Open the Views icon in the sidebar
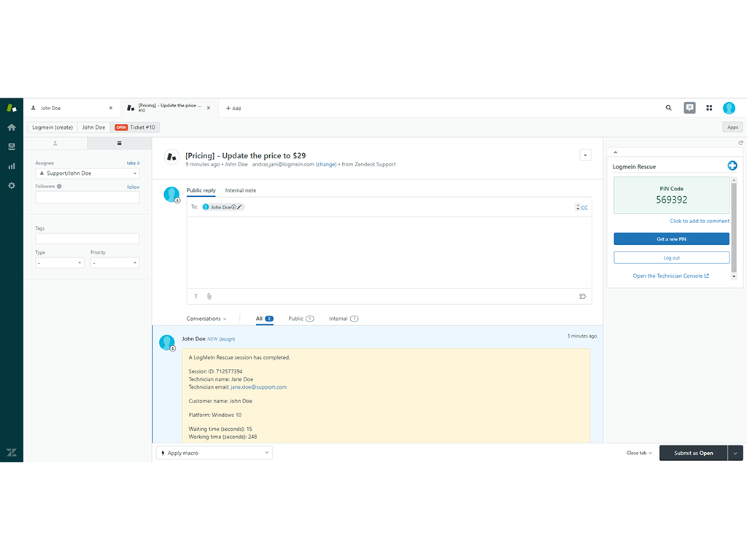The width and height of the screenshot is (747, 560). click(12, 147)
